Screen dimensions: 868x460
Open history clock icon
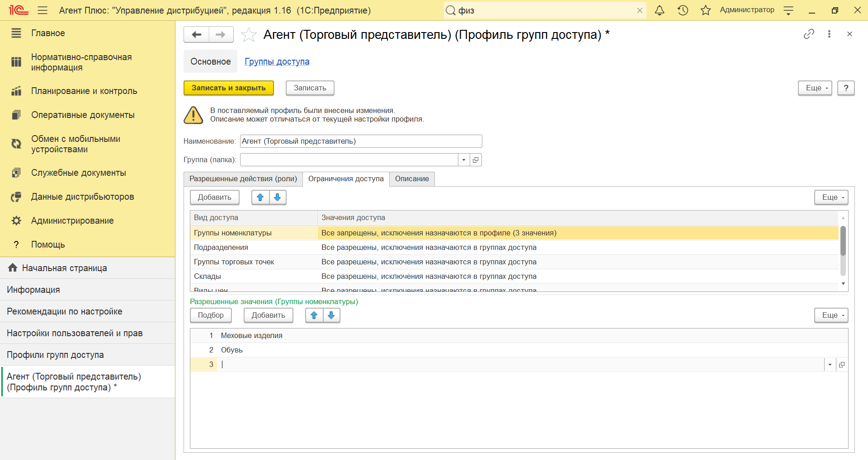point(683,10)
